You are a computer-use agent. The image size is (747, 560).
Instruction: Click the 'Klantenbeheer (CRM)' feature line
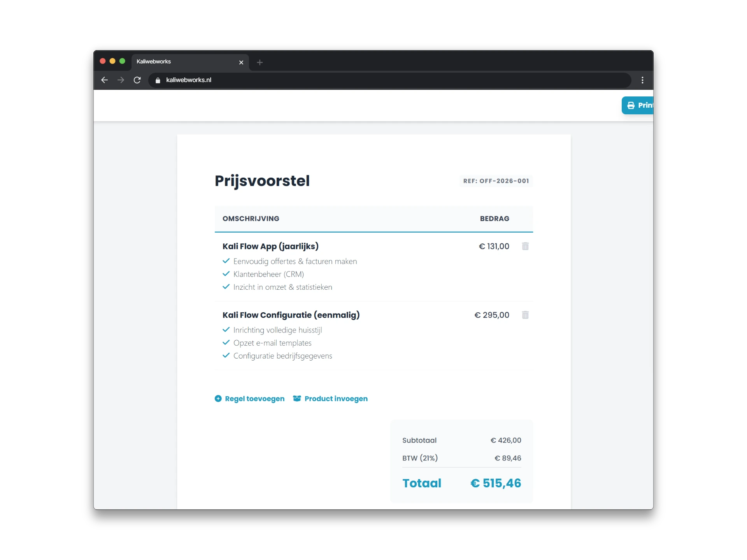pos(268,274)
